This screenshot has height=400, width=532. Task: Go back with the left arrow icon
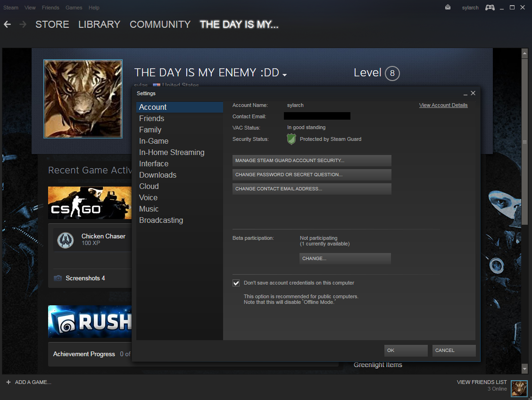(x=7, y=24)
